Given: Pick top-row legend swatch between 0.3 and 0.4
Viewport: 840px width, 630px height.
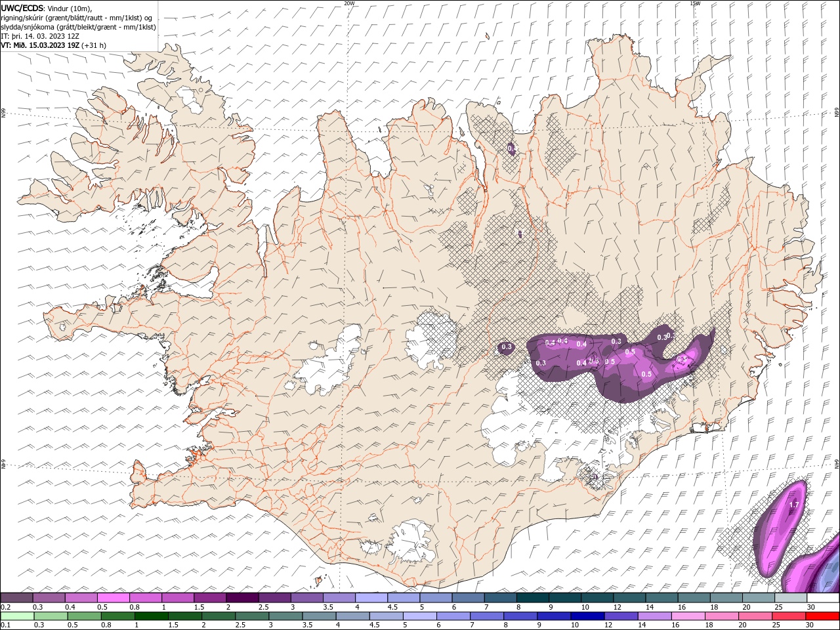Looking at the screenshot, I should coord(49,598).
